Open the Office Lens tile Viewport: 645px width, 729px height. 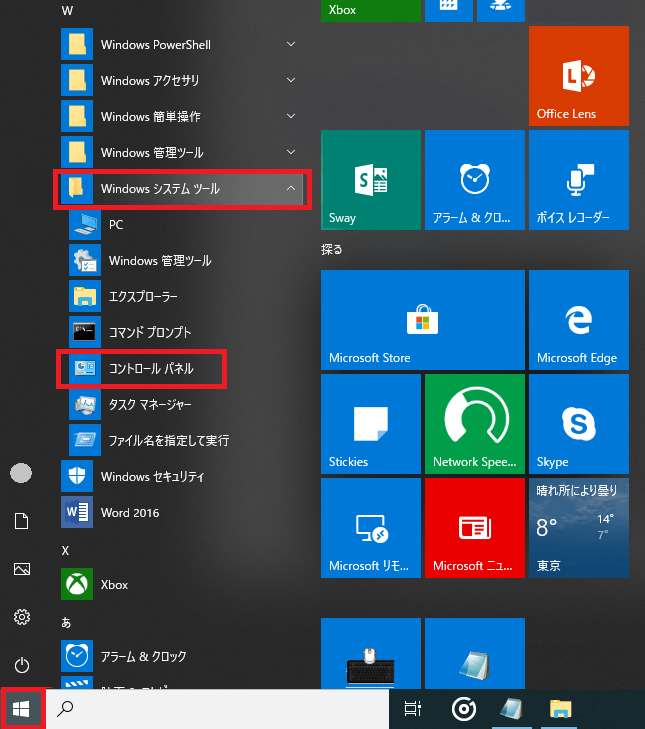(579, 76)
